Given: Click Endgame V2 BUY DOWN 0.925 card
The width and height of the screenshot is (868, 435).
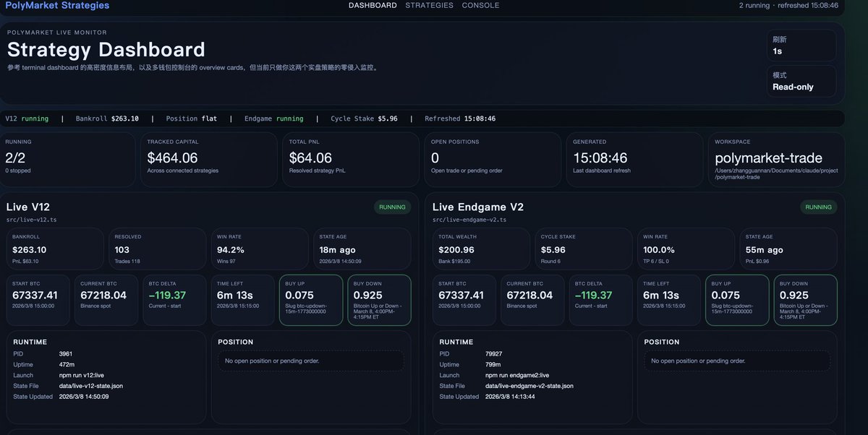Looking at the screenshot, I should point(805,300).
